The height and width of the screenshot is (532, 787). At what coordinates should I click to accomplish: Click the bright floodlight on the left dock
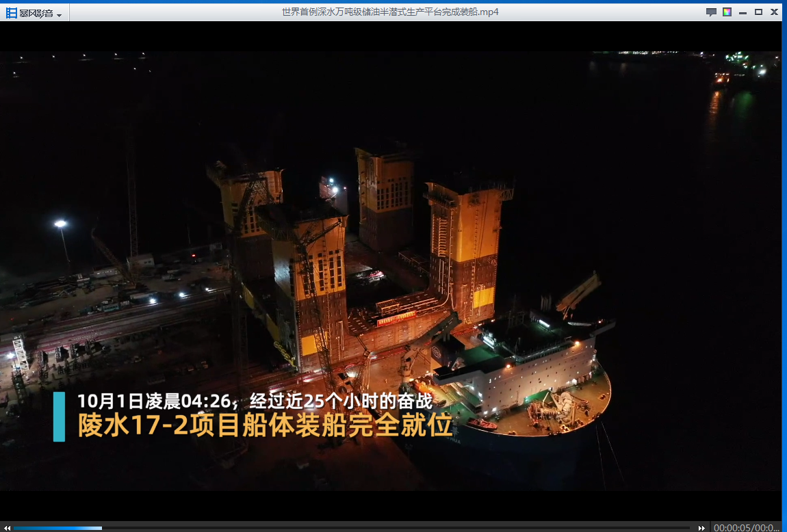60,224
